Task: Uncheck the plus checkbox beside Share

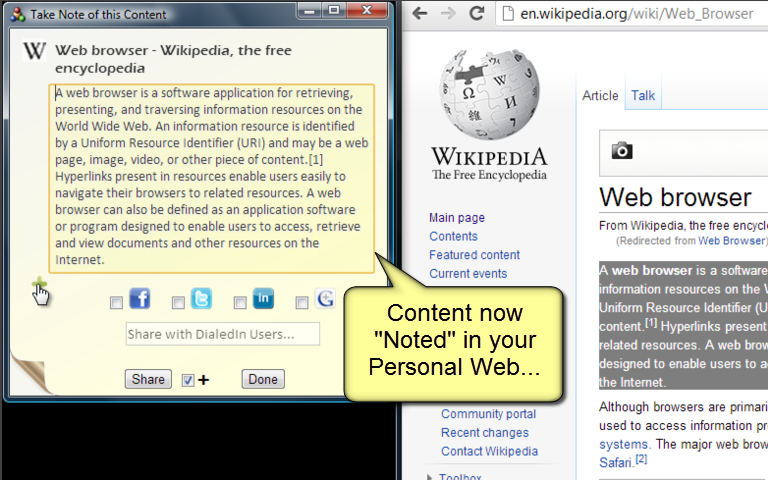Action: point(188,380)
